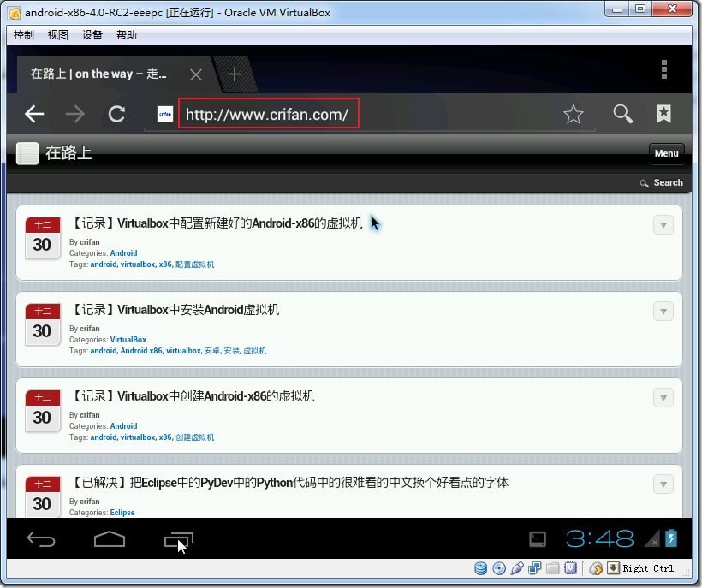Image resolution: width=702 pixels, height=588 pixels.
Task: Click the terminal icon in Android status bar
Action: pos(538,539)
